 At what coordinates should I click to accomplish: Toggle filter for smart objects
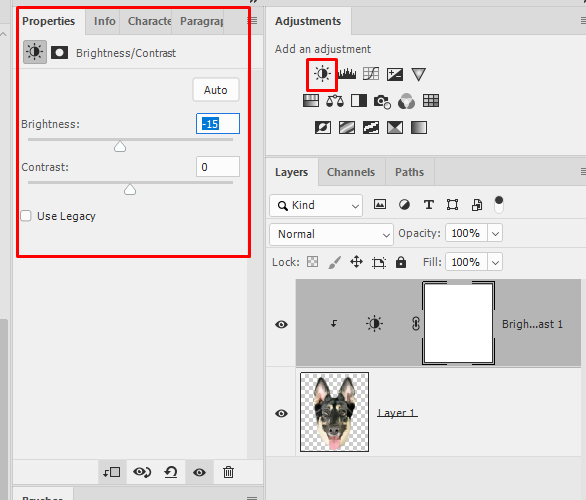click(x=477, y=205)
